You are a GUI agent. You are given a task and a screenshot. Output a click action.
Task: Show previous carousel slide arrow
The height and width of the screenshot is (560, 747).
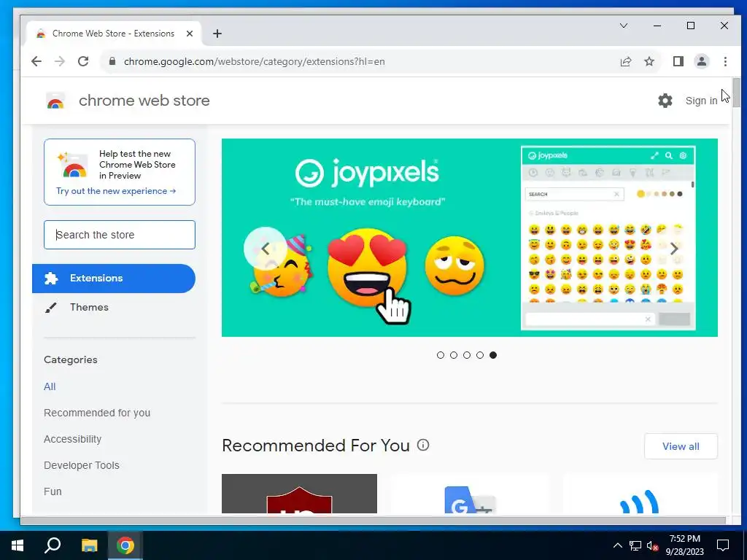266,249
